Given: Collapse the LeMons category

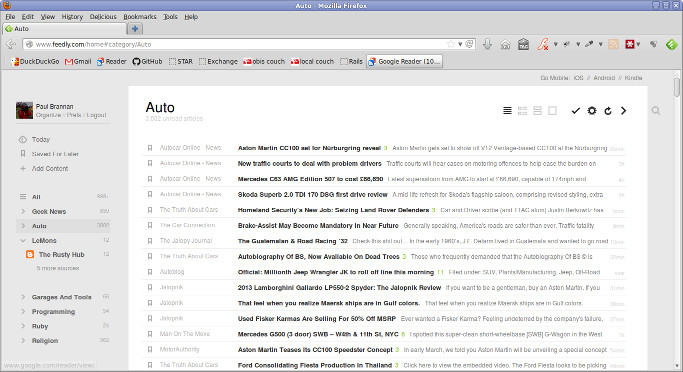Looking at the screenshot, I should click(23, 240).
